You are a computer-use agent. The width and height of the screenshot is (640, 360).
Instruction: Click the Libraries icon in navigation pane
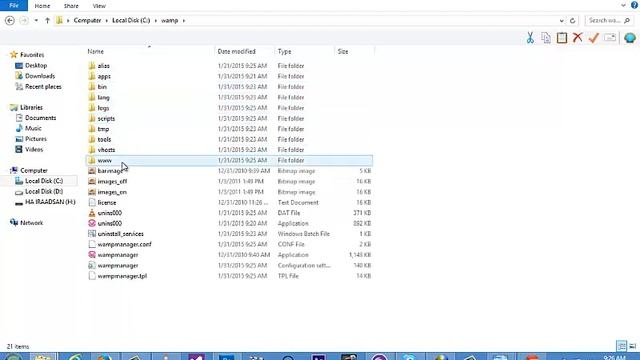tap(14, 107)
